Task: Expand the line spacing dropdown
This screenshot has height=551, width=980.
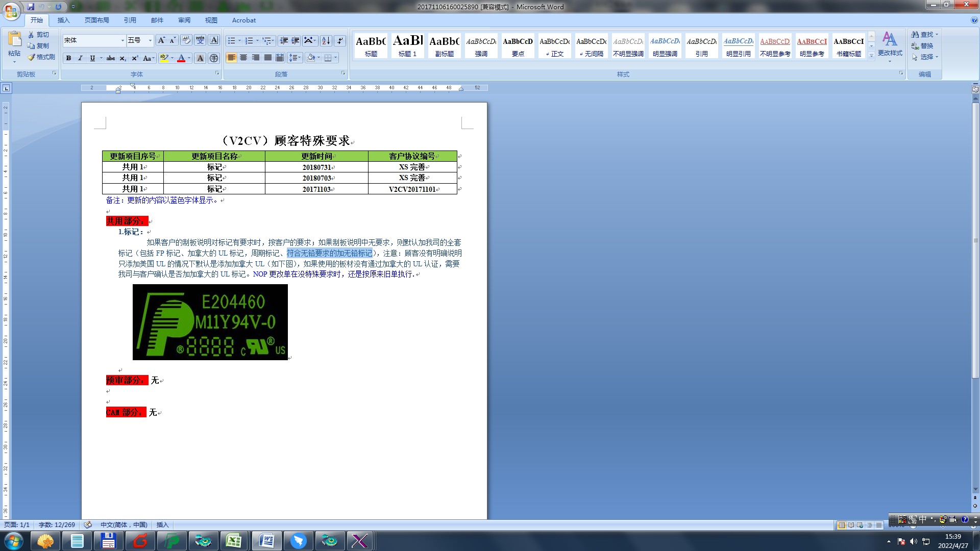Action: pos(300,58)
